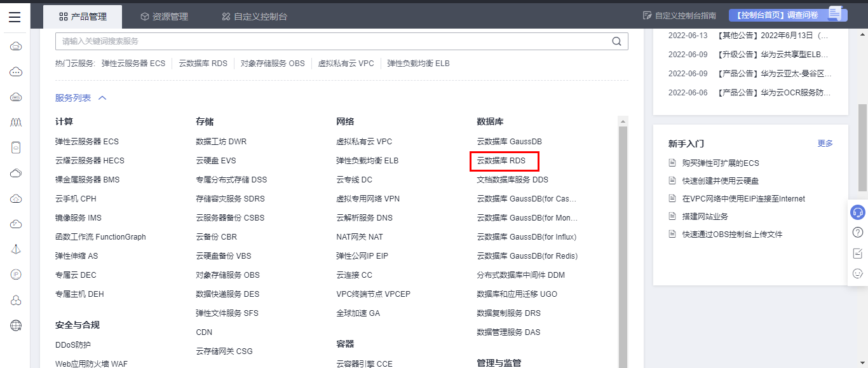
Task: Open 云备份 CBR service
Action: [x=216, y=236]
